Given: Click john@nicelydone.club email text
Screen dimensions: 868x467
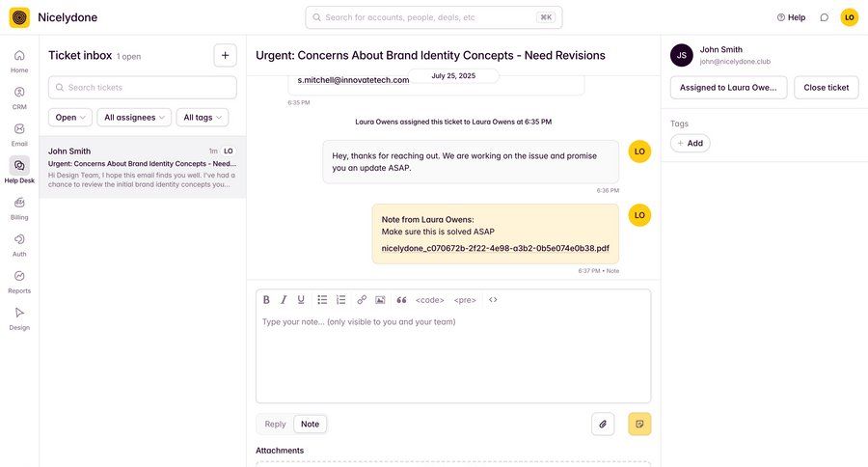Looking at the screenshot, I should click(735, 62).
